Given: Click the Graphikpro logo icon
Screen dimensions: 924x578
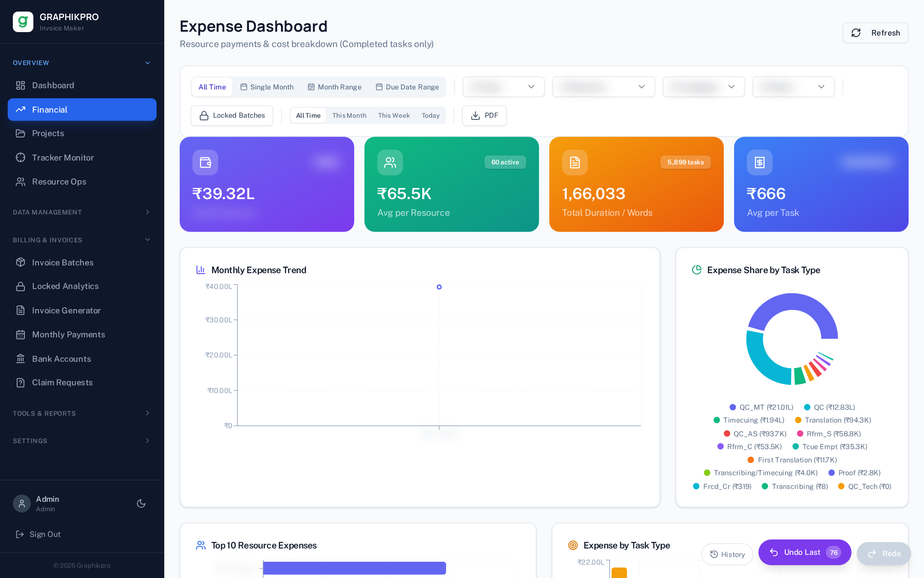Looking at the screenshot, I should 23,22.
